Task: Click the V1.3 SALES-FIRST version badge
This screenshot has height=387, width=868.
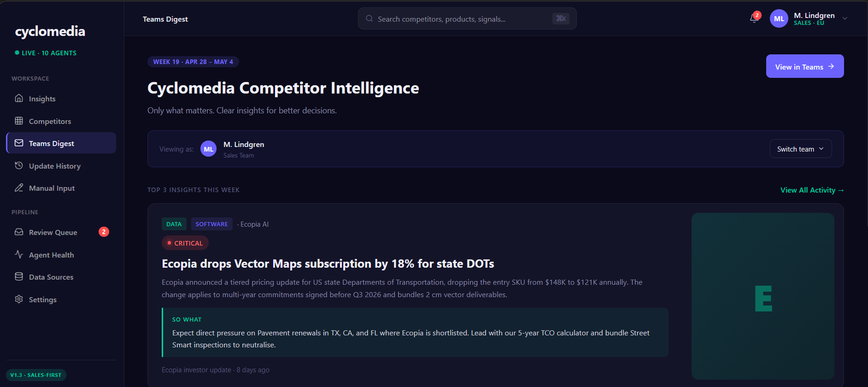Action: (x=36, y=375)
